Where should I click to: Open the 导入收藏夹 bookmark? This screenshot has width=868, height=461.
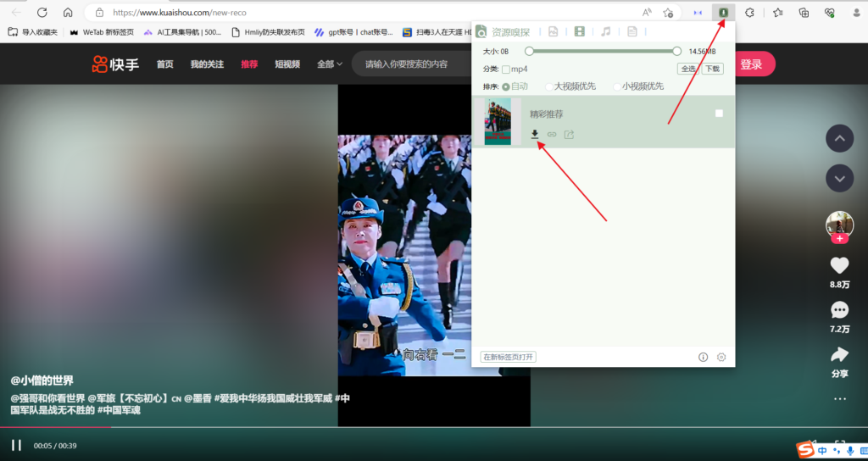[x=33, y=32]
